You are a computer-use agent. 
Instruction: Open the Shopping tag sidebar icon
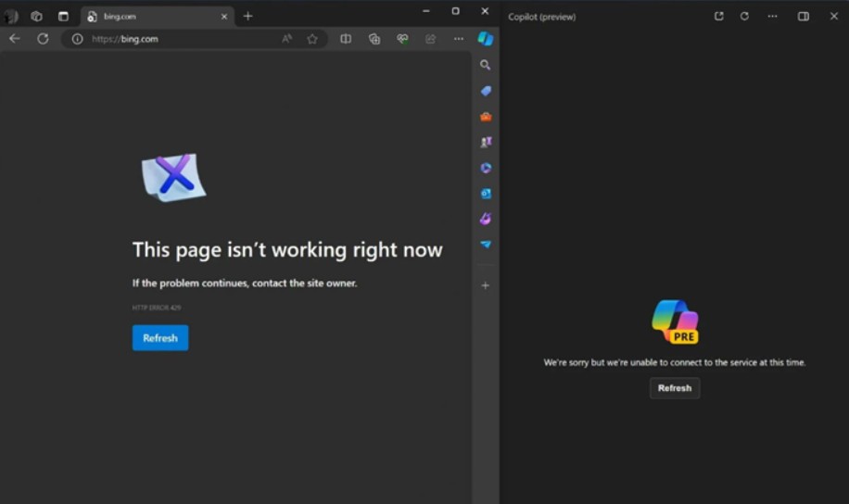coord(485,91)
